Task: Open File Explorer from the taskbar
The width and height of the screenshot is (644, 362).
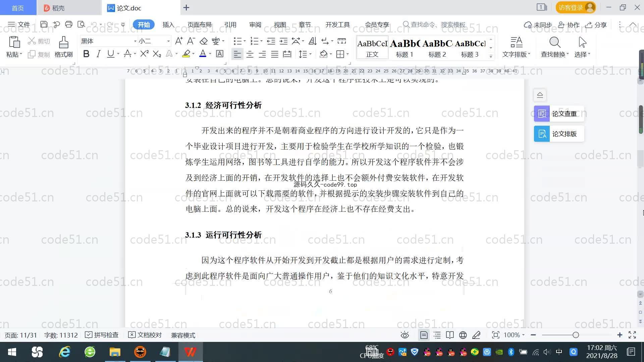Action: point(115,352)
